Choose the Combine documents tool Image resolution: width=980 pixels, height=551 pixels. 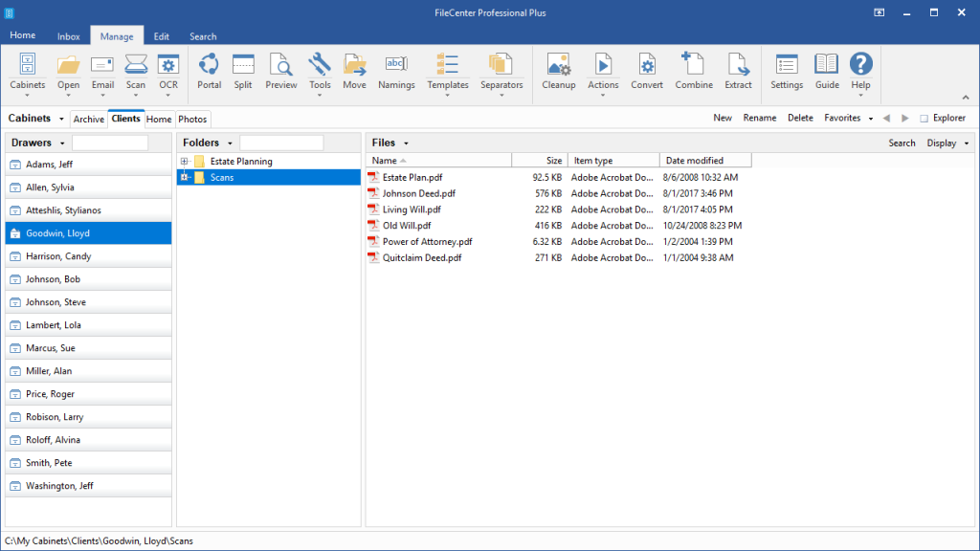click(694, 72)
